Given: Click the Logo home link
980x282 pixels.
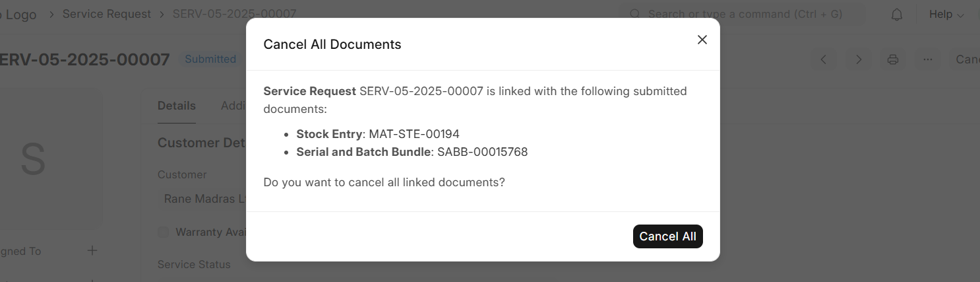Looking at the screenshot, I should coord(20,14).
